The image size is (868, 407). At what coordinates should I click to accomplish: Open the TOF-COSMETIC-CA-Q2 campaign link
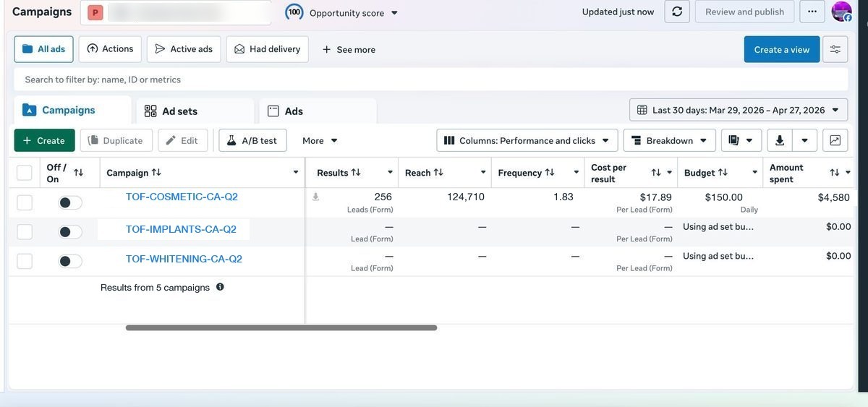tap(182, 197)
